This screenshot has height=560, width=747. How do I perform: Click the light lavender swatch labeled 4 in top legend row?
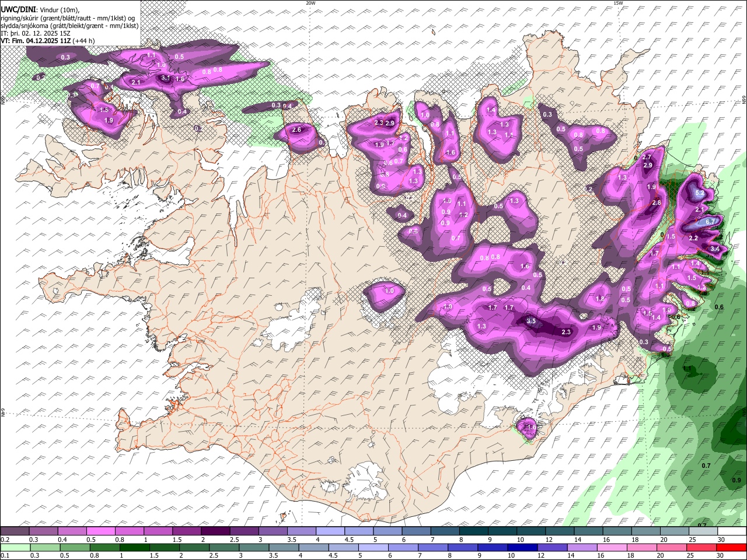point(330,531)
